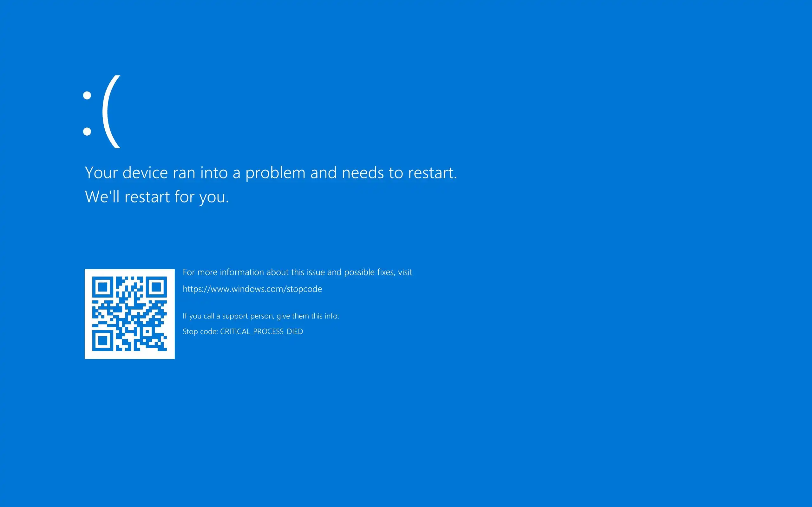The height and width of the screenshot is (507, 812).
Task: Click the upper dot of the sad face colon
Action: (x=87, y=96)
